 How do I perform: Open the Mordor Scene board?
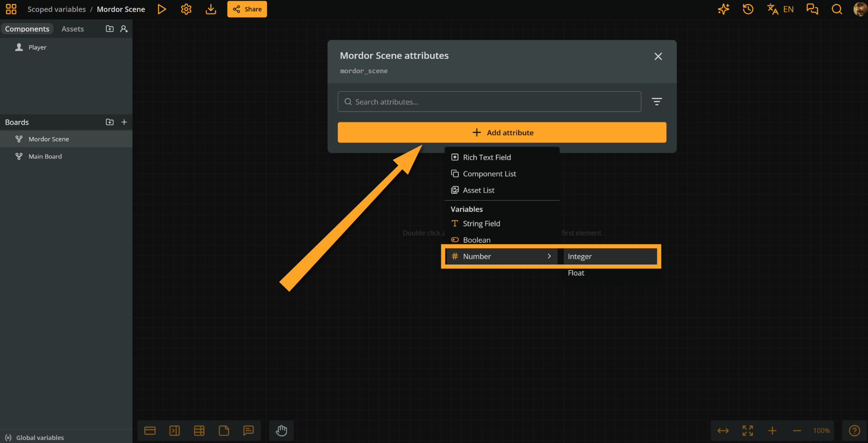66,139
